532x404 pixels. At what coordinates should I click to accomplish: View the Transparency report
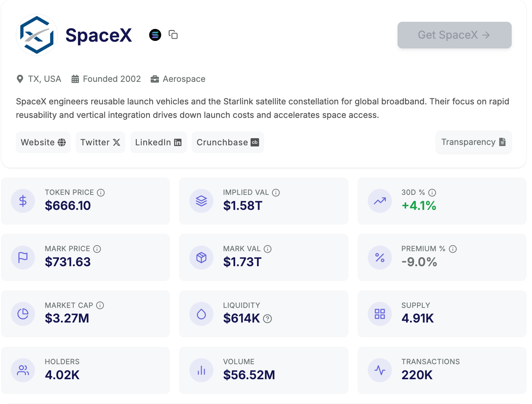click(x=473, y=142)
